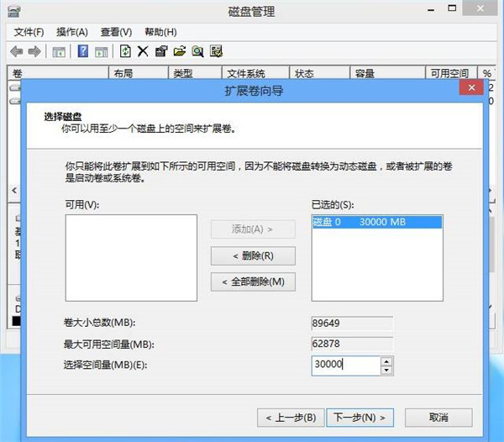
Task: Click the 删除(R) button
Action: pyautogui.click(x=253, y=255)
